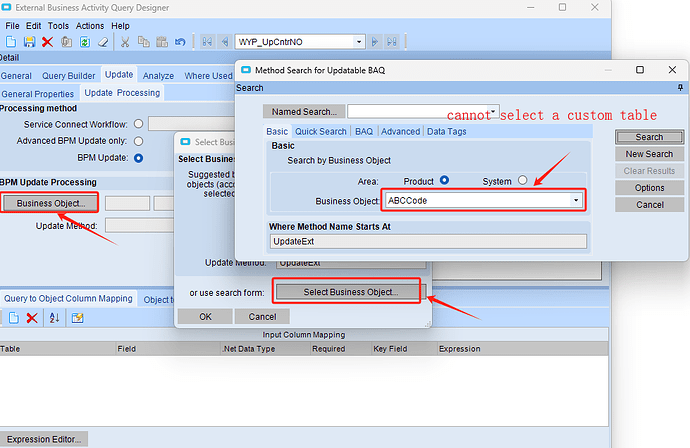Click the Select Business Object... button

351,292
